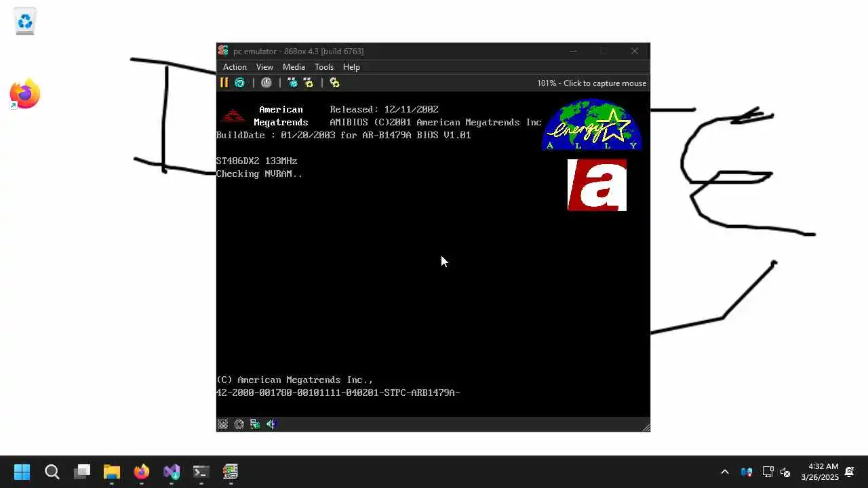Open the notifications bell icon
This screenshot has height=488, width=868.
849,472
